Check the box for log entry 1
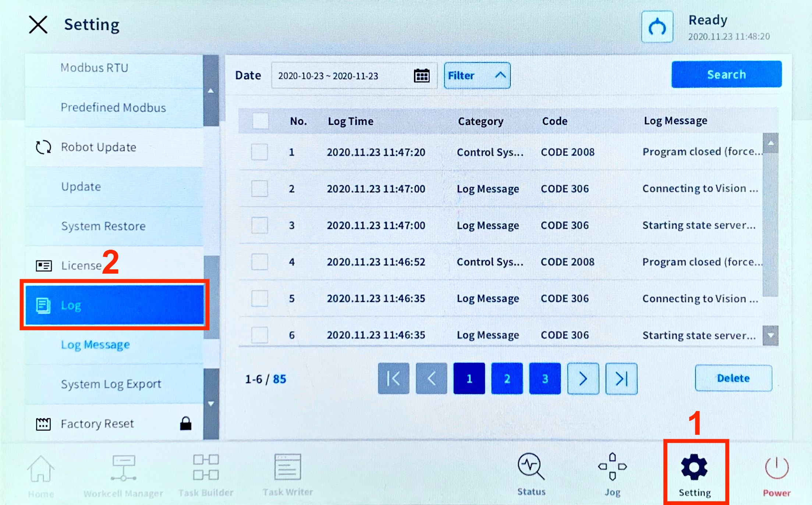This screenshot has width=812, height=505. [x=259, y=152]
